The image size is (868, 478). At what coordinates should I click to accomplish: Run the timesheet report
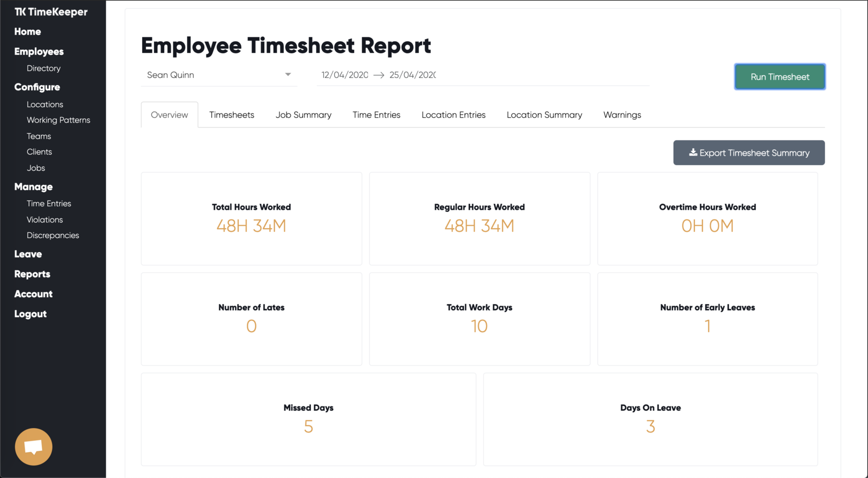(780, 76)
